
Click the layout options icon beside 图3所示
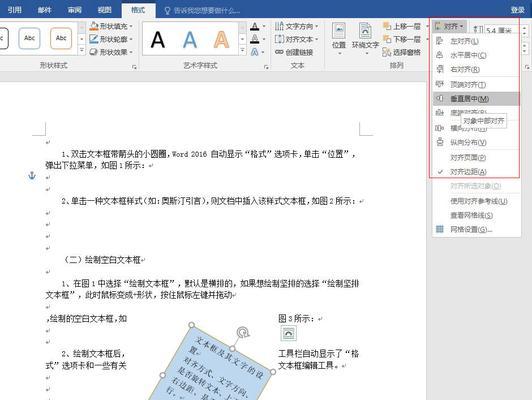pos(288,334)
